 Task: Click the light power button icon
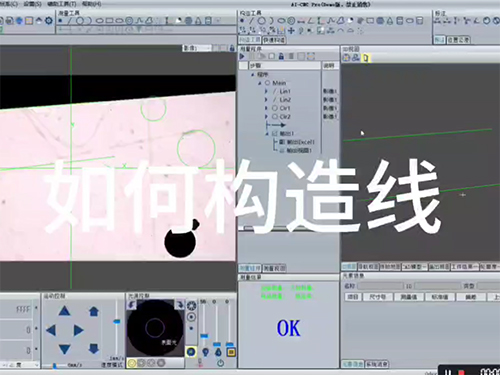220,363
